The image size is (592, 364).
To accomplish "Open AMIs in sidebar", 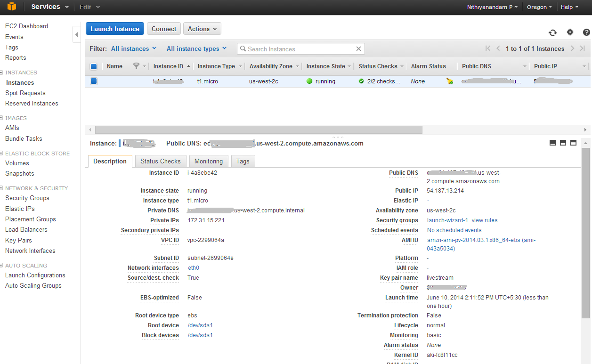I will click(12, 128).
